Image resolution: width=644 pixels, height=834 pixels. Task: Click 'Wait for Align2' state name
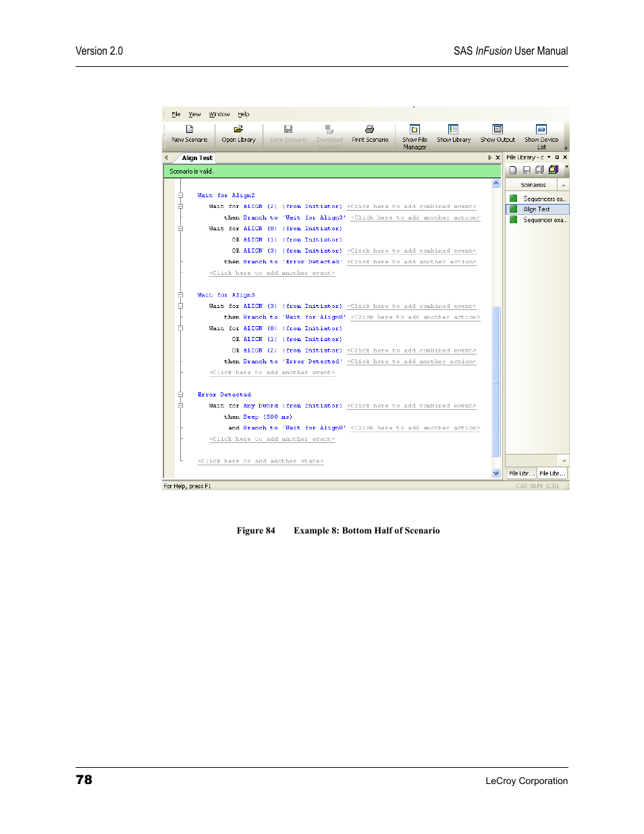[x=226, y=195]
